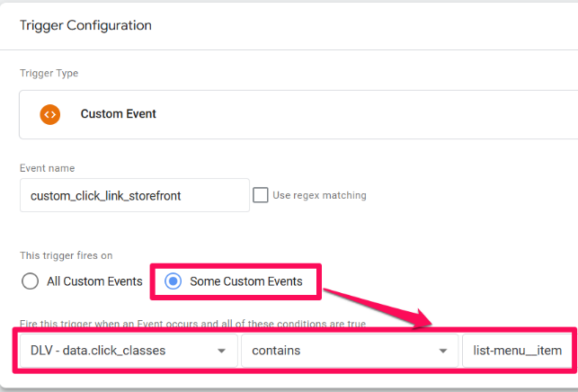The height and width of the screenshot is (392, 578).
Task: Click the This trigger fires on label
Action: [x=66, y=255]
